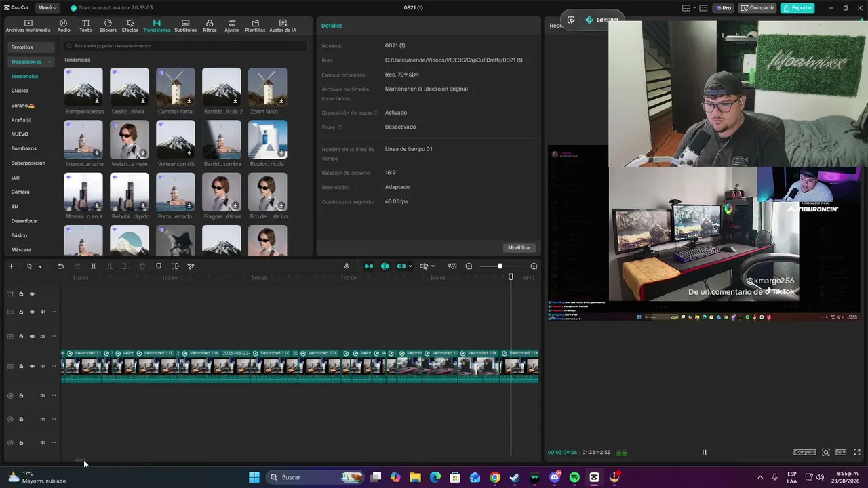Lock the text track
868x488 pixels.
coord(21,294)
